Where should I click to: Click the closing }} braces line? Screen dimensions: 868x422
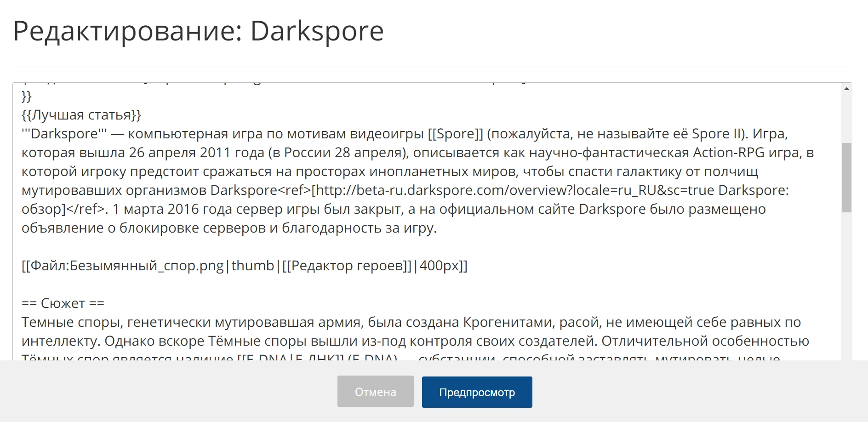pos(27,96)
